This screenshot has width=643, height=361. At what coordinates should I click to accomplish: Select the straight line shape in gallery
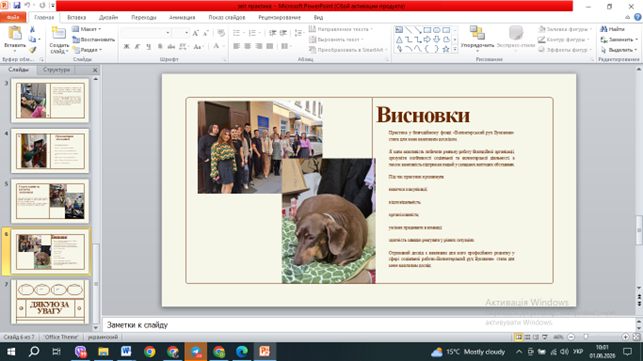408,30
